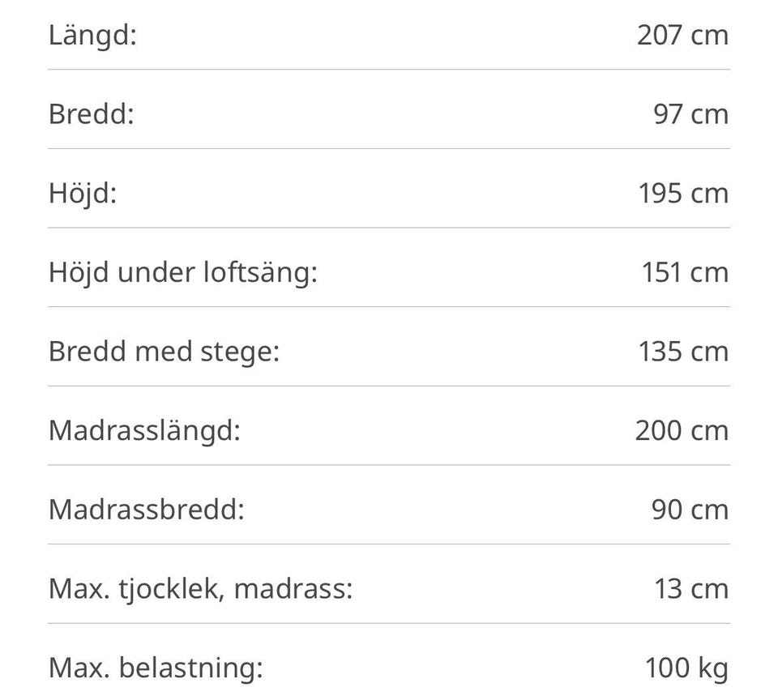The image size is (778, 700).
Task: Select the 195 cm height value
Action: point(683,194)
